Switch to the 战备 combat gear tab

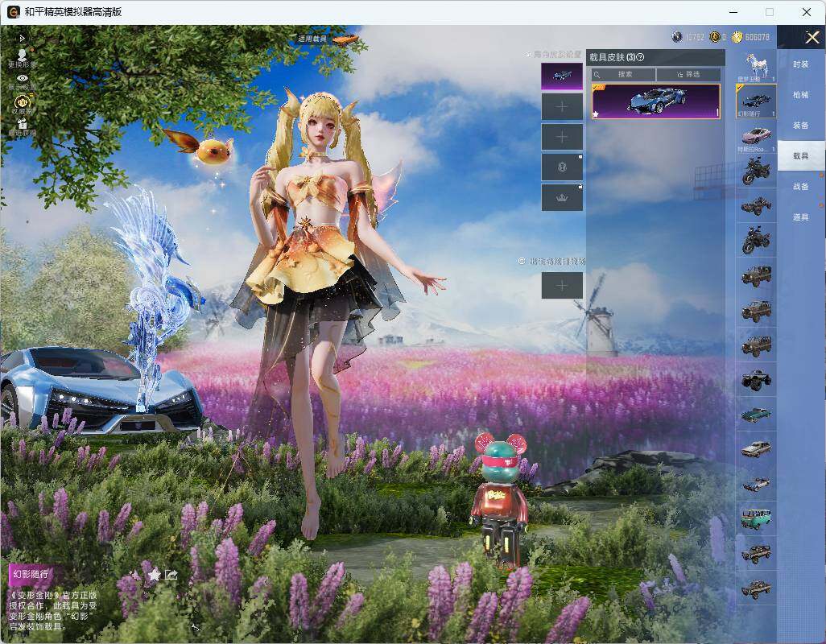(801, 187)
